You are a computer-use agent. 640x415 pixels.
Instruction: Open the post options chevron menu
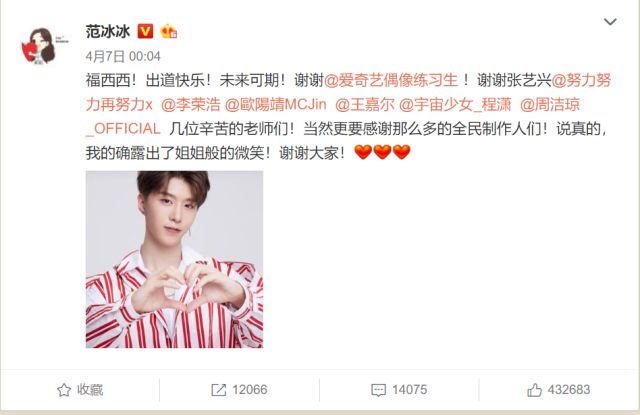pyautogui.click(x=610, y=22)
